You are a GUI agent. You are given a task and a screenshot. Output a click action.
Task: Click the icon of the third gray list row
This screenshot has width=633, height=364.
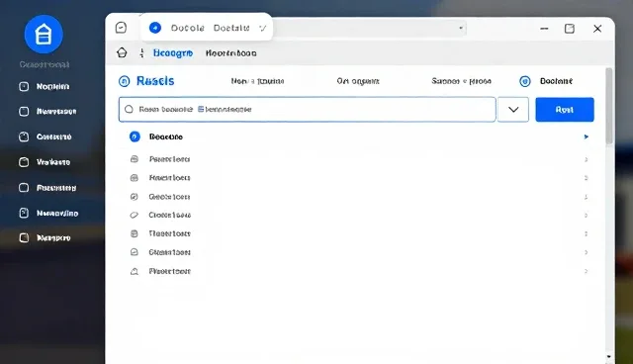[135, 197]
